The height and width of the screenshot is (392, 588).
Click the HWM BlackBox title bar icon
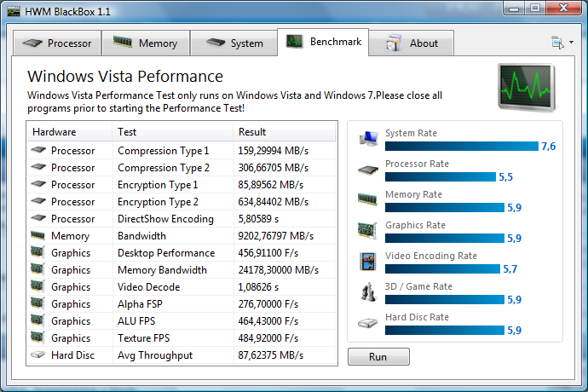click(14, 12)
